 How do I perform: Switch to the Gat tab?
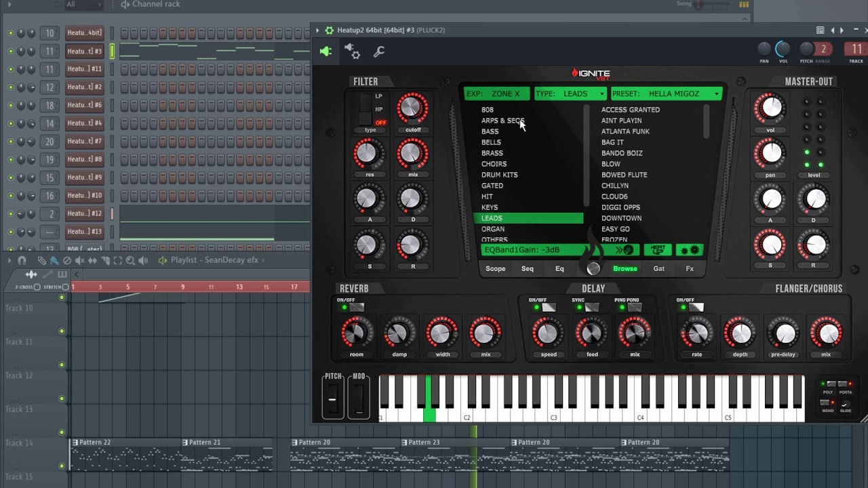point(658,268)
